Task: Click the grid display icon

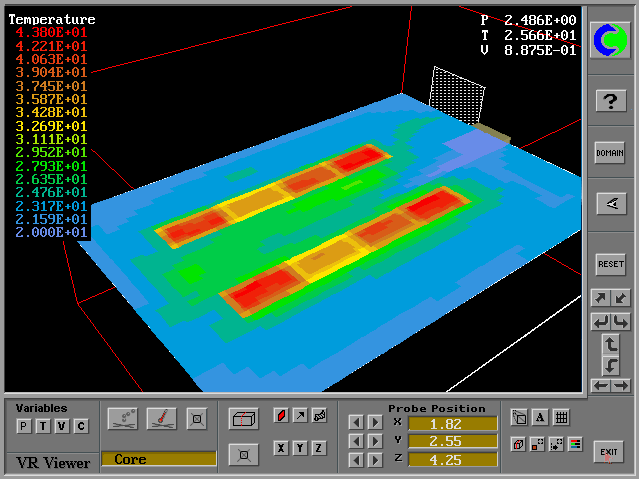Action: 561,418
